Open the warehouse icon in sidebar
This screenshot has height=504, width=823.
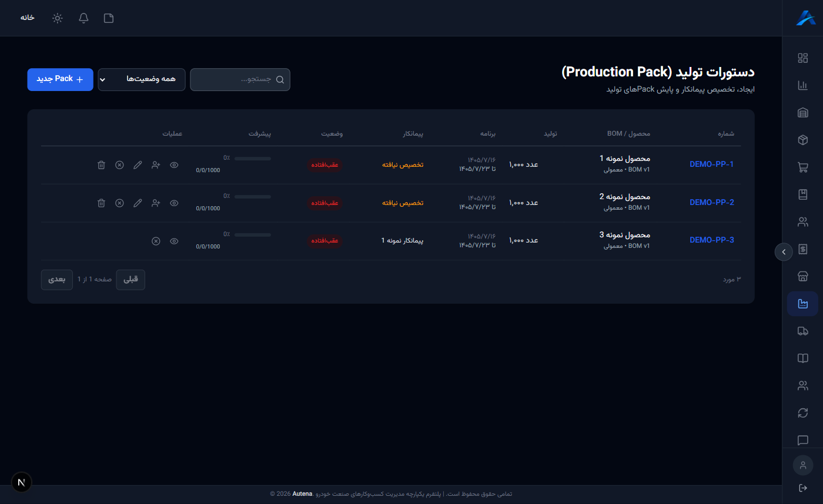[802, 113]
